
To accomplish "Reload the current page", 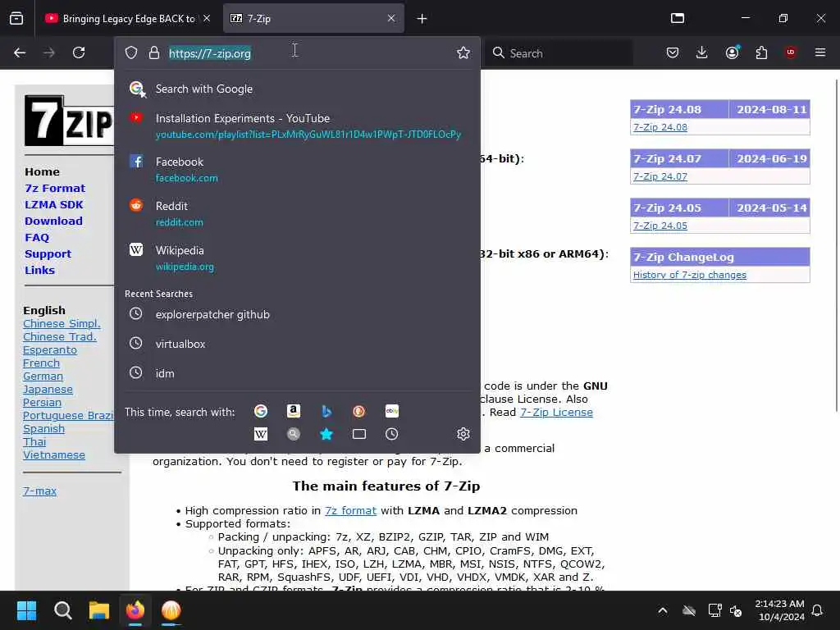I will click(79, 52).
